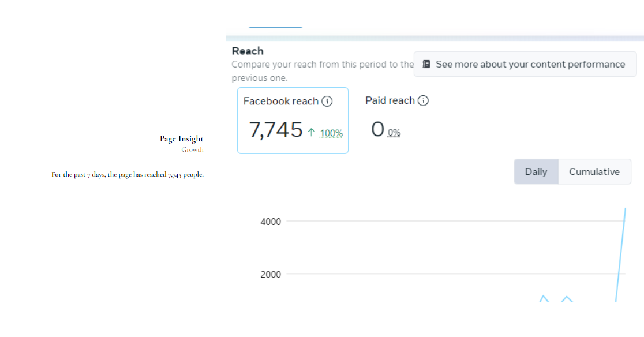This screenshot has width=644, height=337.
Task: Click the paid reach value 0
Action: point(378,130)
